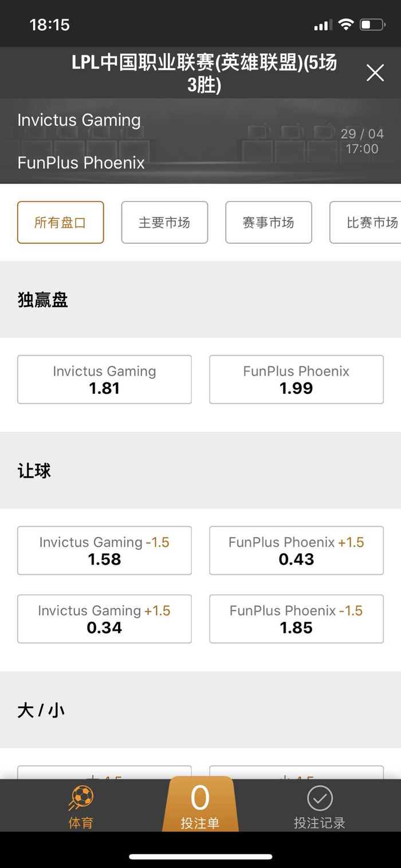Collapse the 让球 section header
401x868 pixels.
tap(200, 471)
